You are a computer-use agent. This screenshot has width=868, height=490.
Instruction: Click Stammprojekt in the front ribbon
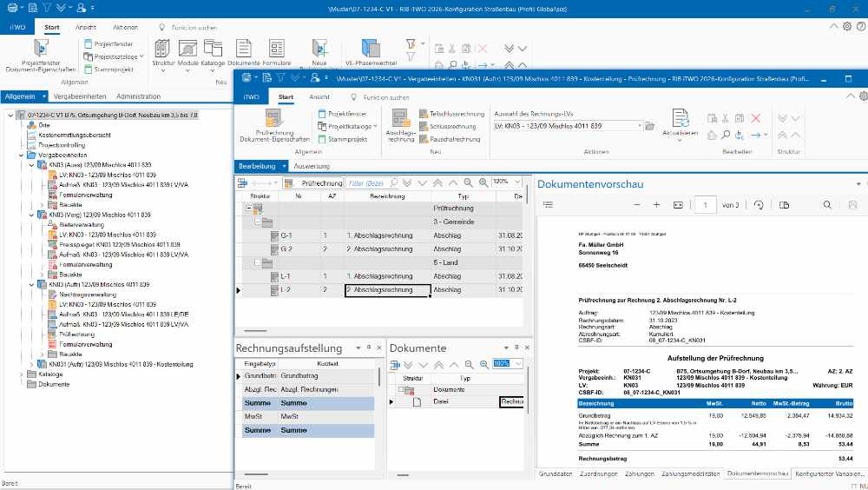343,139
